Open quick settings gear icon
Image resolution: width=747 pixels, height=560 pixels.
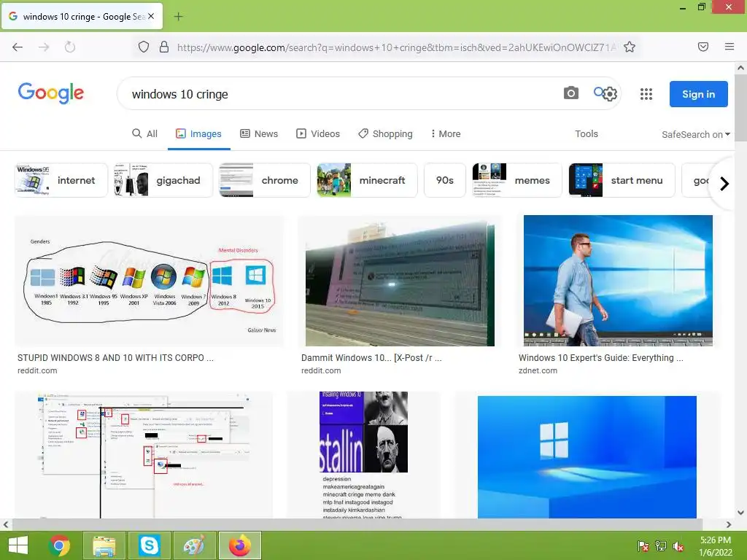(x=611, y=94)
